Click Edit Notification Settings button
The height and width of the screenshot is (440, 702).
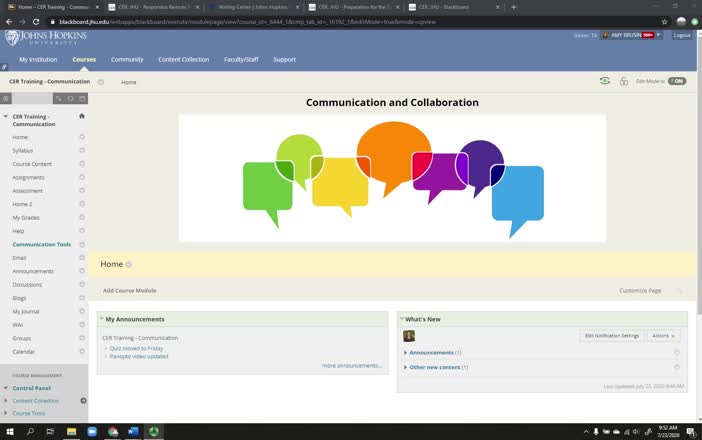pos(612,336)
